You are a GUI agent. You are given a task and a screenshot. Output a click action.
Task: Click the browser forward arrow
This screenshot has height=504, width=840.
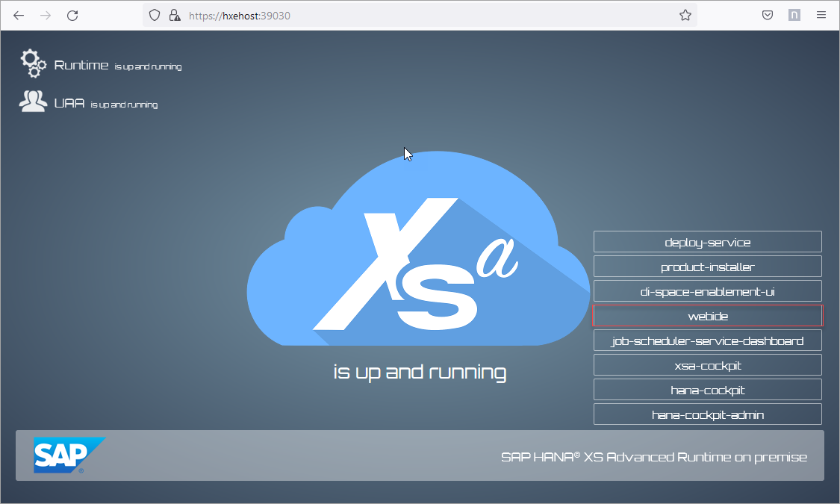[x=46, y=16]
